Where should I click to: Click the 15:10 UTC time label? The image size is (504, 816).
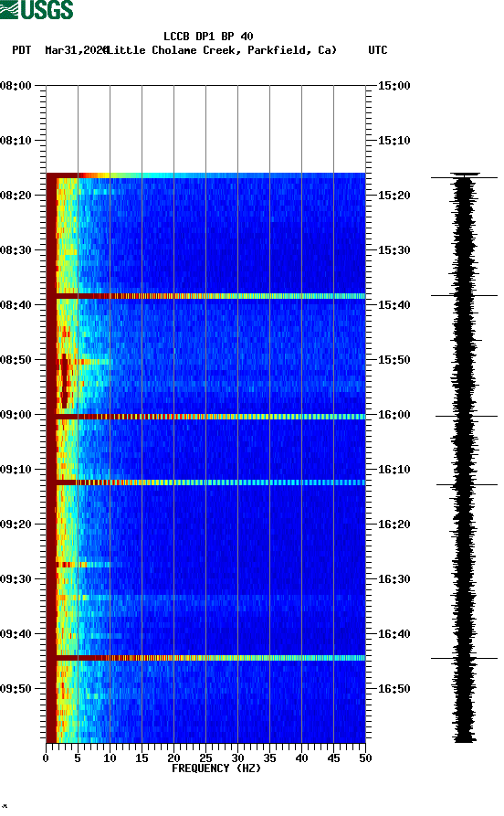[x=394, y=141]
